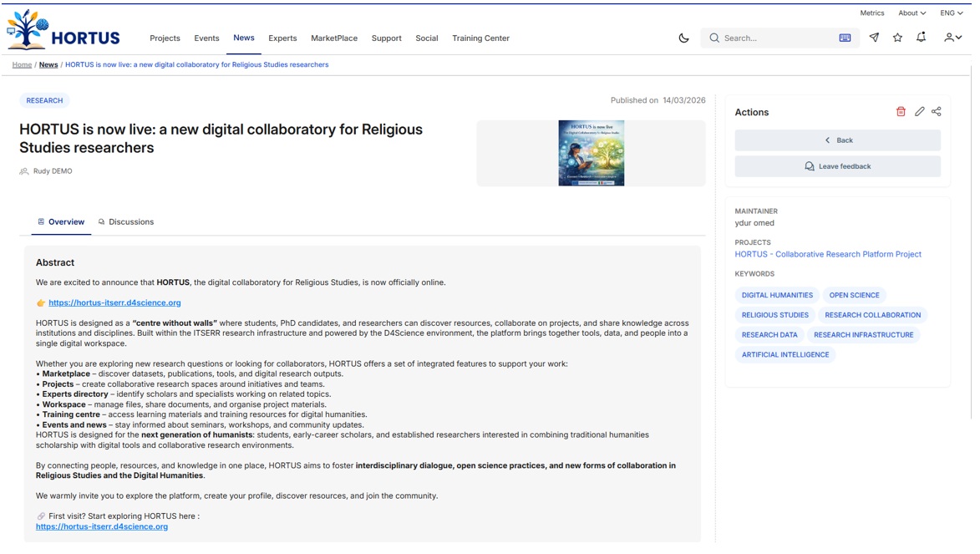Select the ARTIFICIAL INTELLIGENCE keyword

pos(785,354)
